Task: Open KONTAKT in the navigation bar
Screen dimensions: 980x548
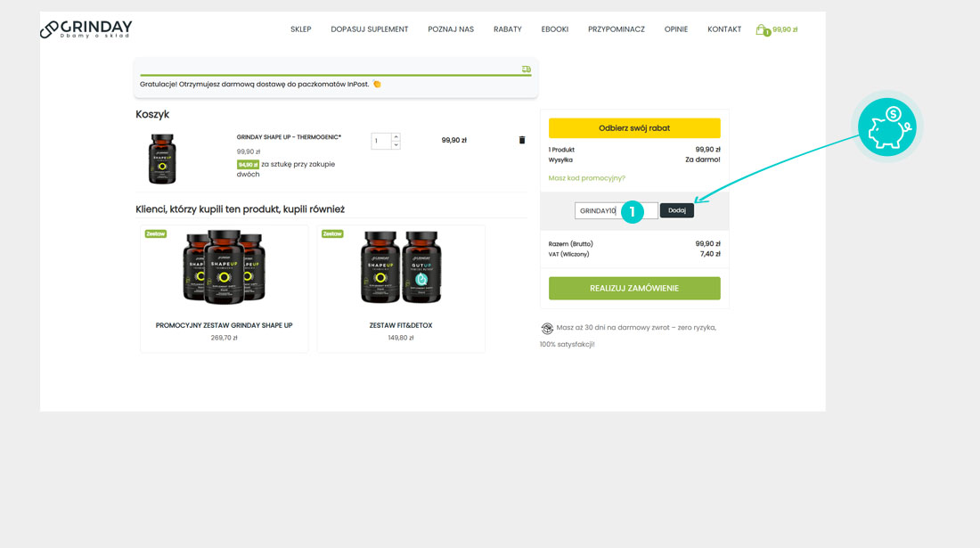Action: (724, 29)
